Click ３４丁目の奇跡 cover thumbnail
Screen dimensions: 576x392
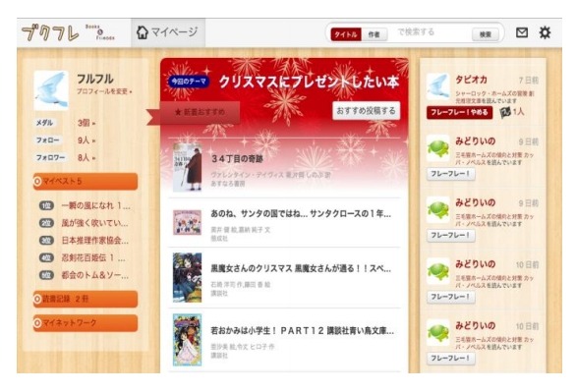click(x=188, y=167)
